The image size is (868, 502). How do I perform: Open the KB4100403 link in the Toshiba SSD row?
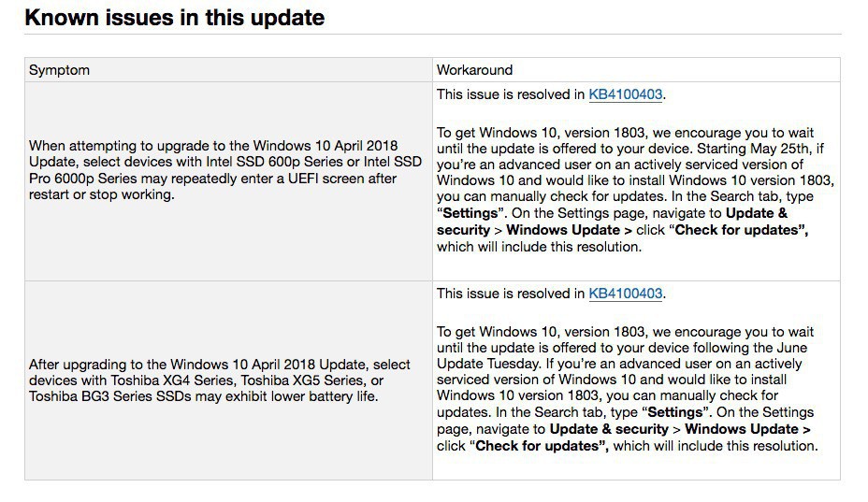coord(626,294)
